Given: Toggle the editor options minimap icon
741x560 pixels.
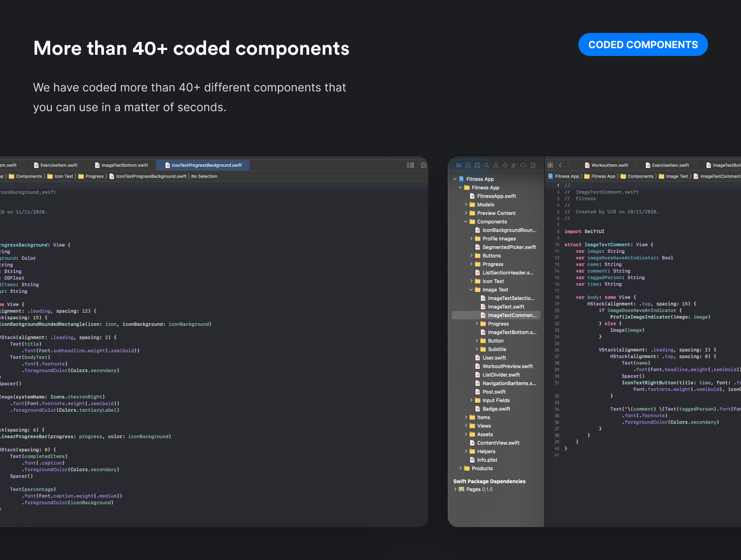Looking at the screenshot, I should pyautogui.click(x=410, y=165).
